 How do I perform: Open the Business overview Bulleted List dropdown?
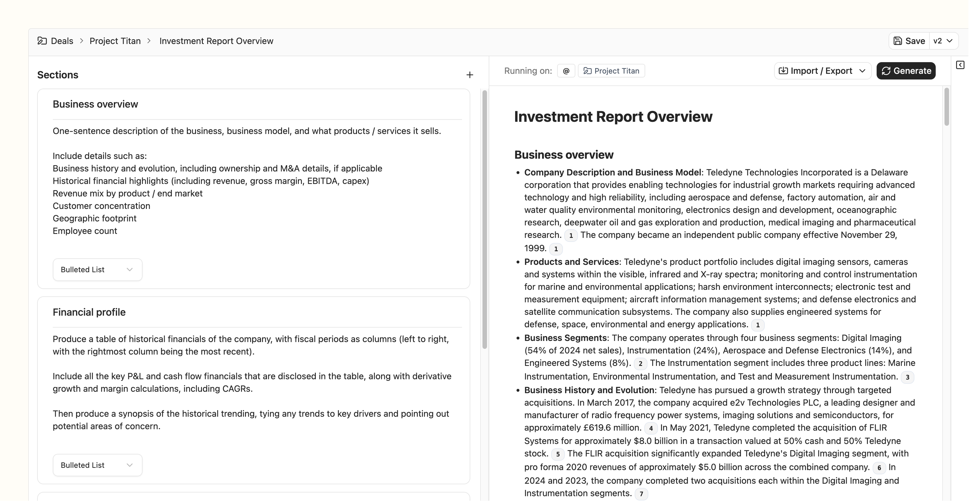pyautogui.click(x=97, y=270)
